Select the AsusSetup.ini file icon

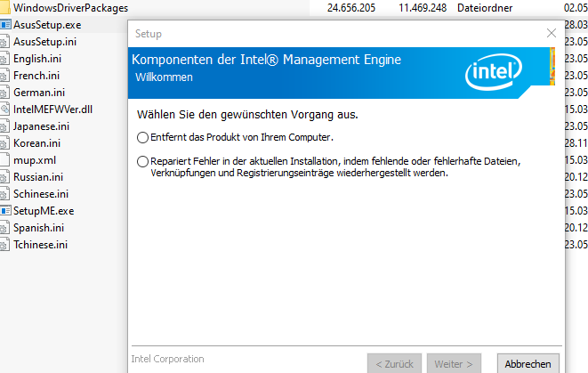[4, 42]
